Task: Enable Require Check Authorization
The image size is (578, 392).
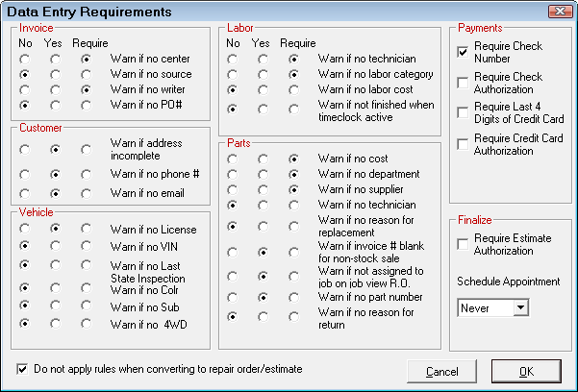Action: tap(464, 83)
